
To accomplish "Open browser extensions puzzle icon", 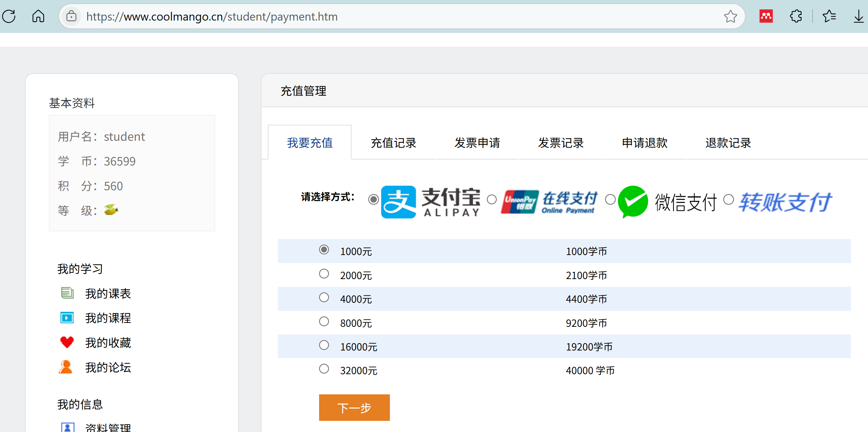I will (x=796, y=16).
